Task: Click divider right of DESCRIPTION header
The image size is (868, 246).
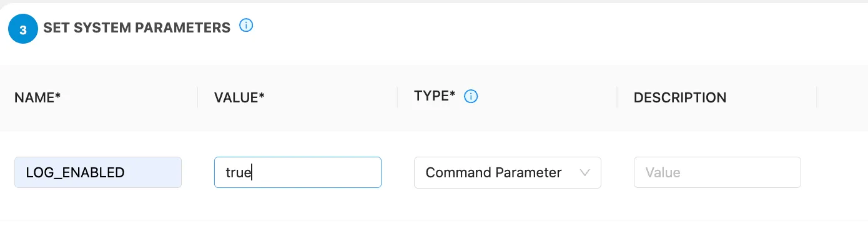Action: pyautogui.click(x=817, y=97)
